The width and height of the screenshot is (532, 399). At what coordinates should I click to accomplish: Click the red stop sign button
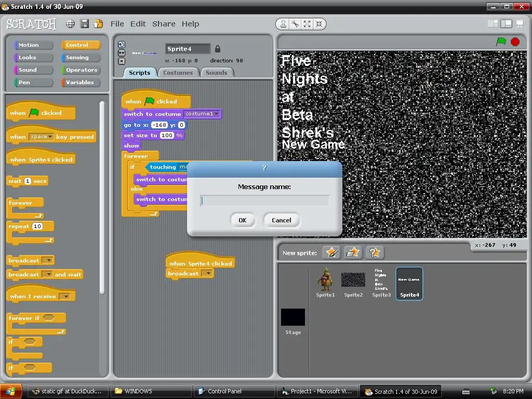(515, 42)
